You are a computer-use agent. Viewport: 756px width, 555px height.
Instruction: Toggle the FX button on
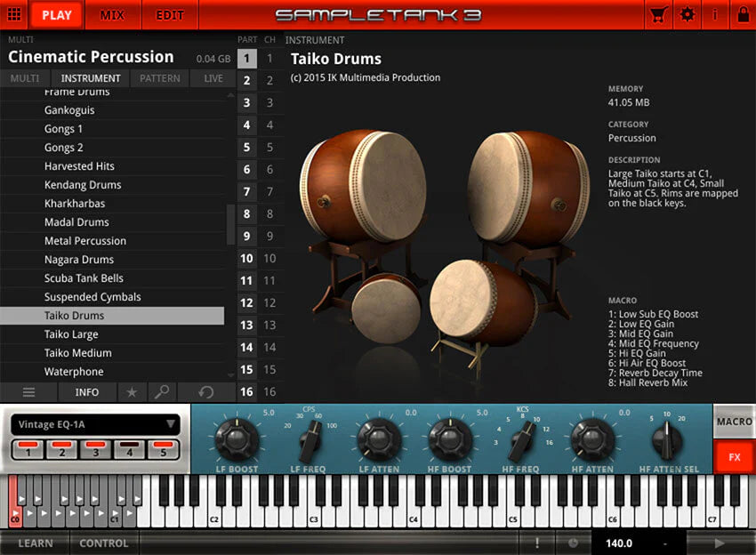pyautogui.click(x=736, y=457)
